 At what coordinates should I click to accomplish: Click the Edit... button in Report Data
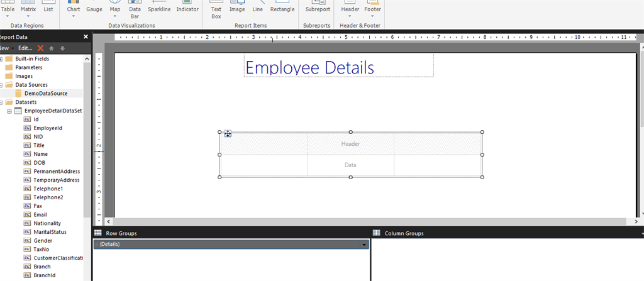point(25,48)
